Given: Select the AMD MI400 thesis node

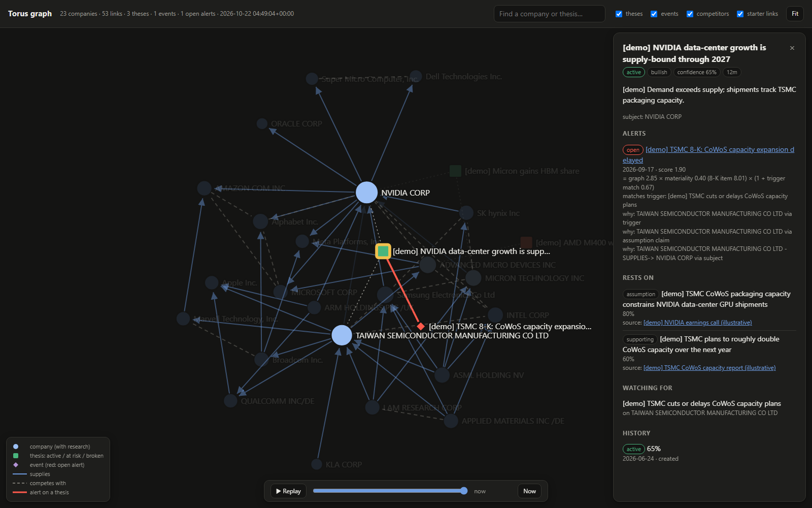Looking at the screenshot, I should click(x=526, y=242).
